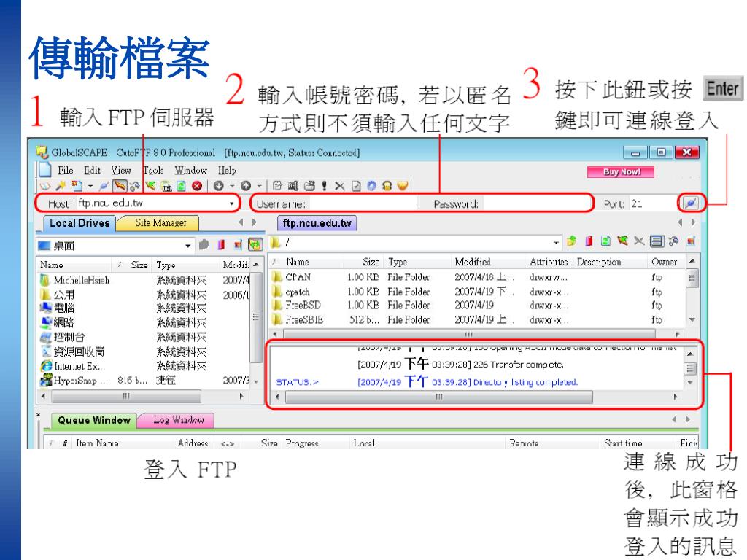Image resolution: width=747 pixels, height=560 pixels.
Task: Click the Delete X icon in main toolbar
Action: (x=339, y=186)
